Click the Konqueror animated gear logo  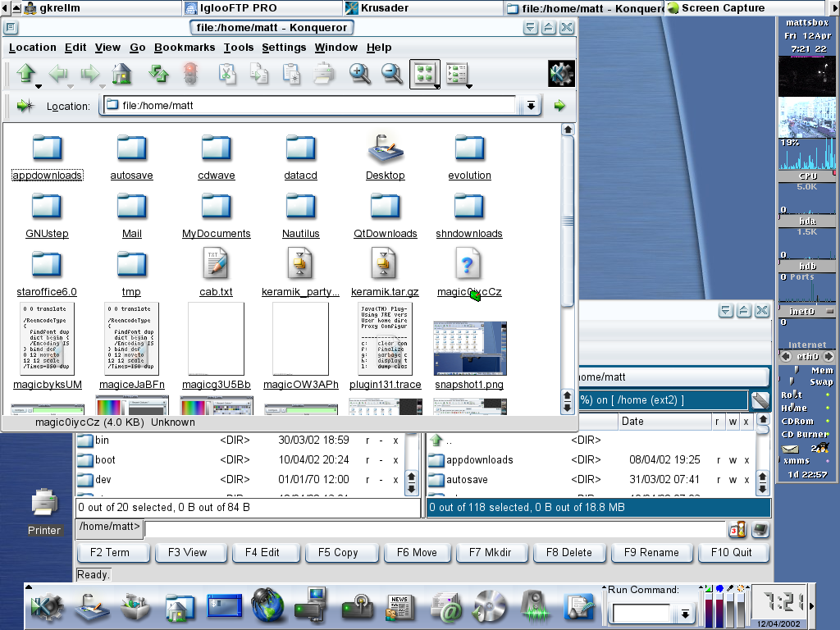pos(561,73)
